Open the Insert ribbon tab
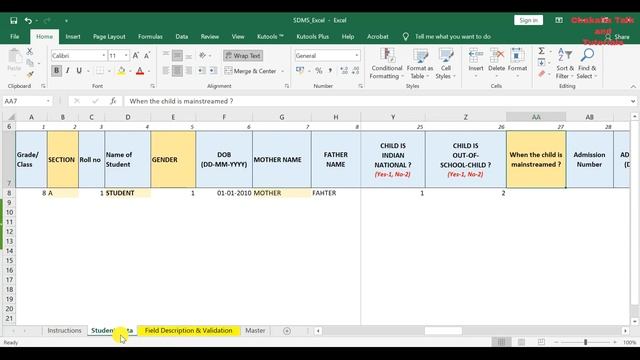This screenshot has width=640, height=360. point(73,37)
